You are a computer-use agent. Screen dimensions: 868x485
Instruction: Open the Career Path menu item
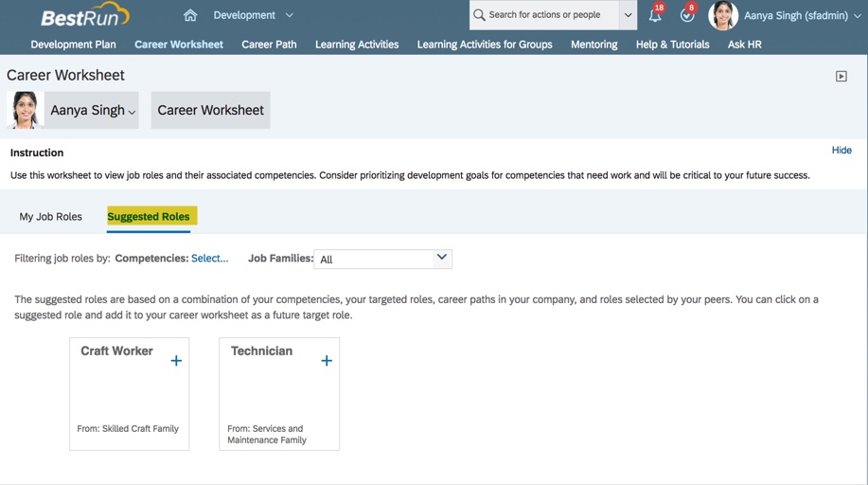click(x=269, y=45)
